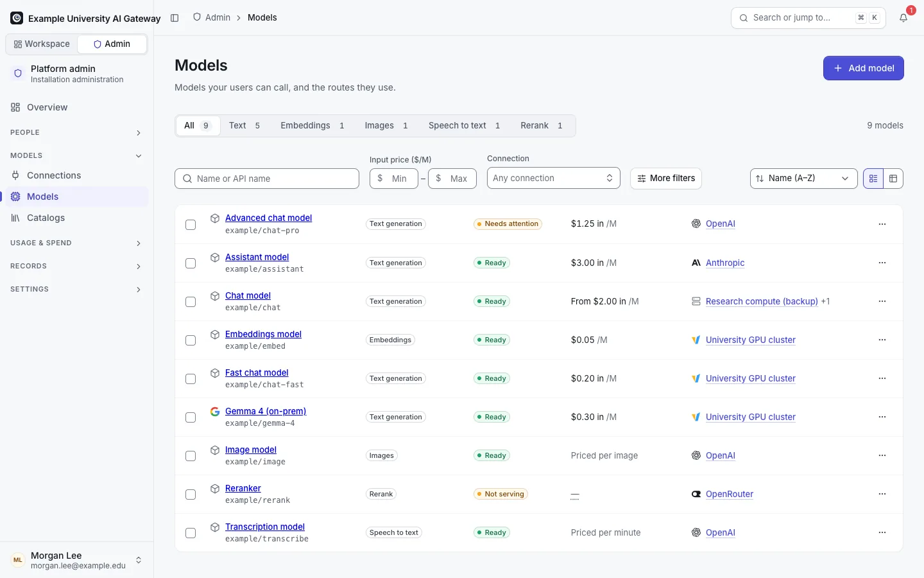Click the Add model button
The image size is (924, 578).
click(x=864, y=68)
